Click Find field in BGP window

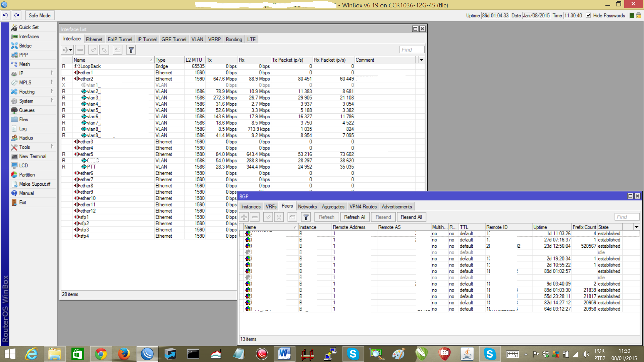click(627, 217)
